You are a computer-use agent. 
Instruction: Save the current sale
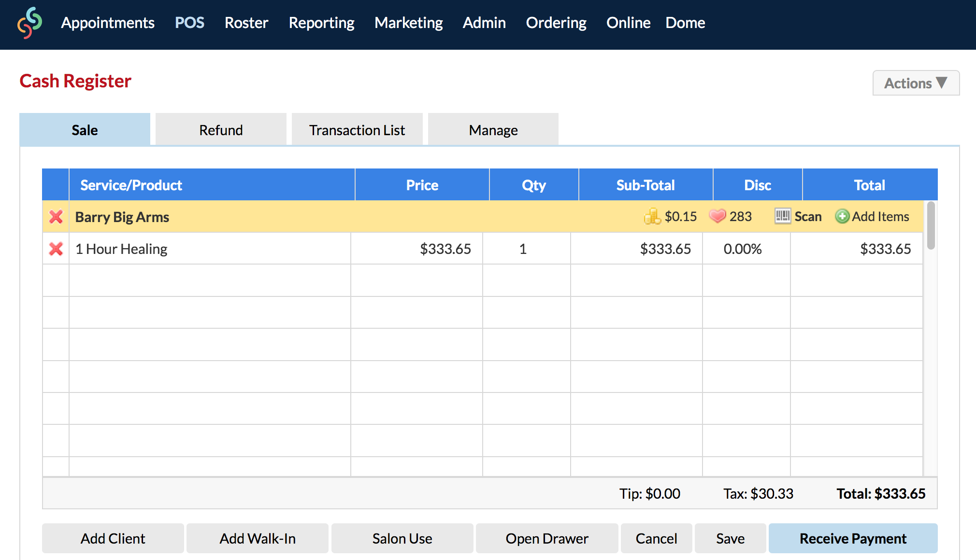tap(730, 538)
